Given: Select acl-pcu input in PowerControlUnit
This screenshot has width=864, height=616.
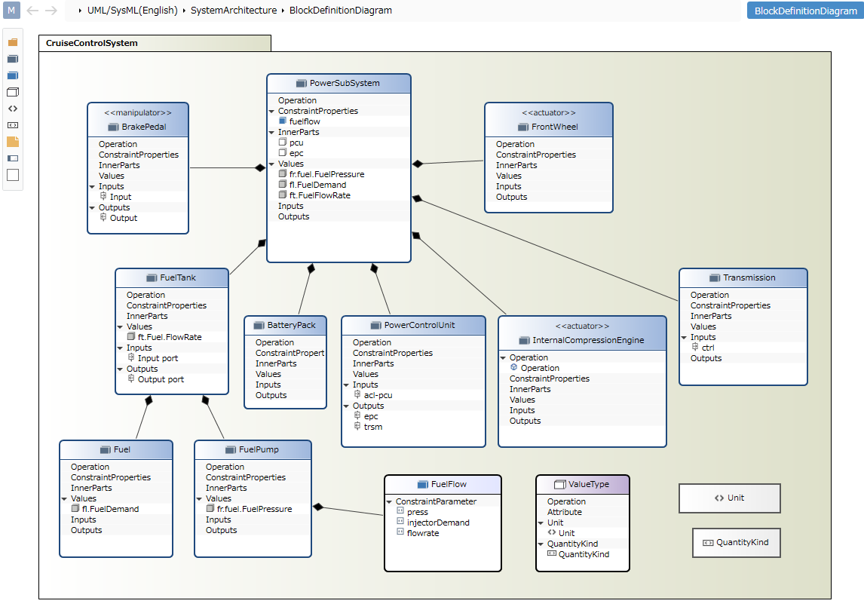Looking at the screenshot, I should click(378, 395).
